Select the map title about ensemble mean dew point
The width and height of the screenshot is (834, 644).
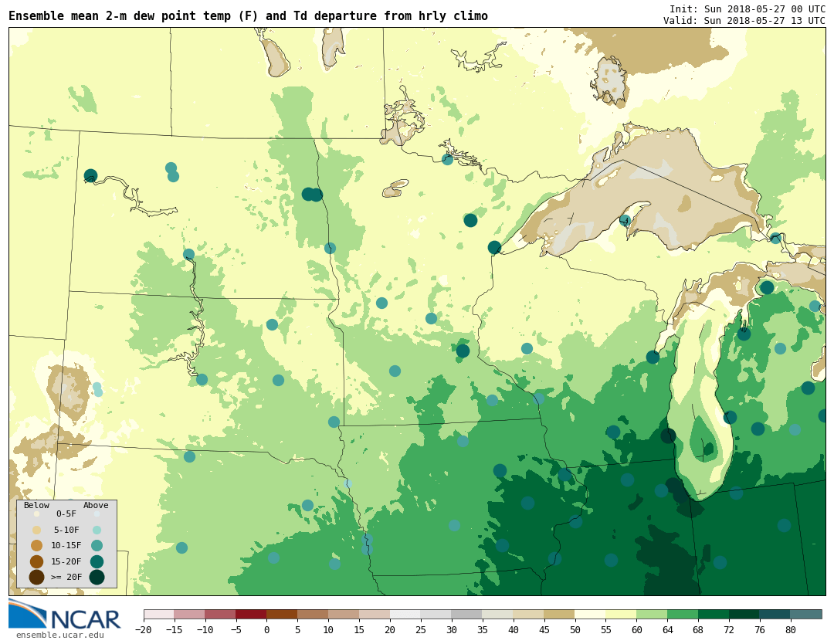tap(248, 16)
